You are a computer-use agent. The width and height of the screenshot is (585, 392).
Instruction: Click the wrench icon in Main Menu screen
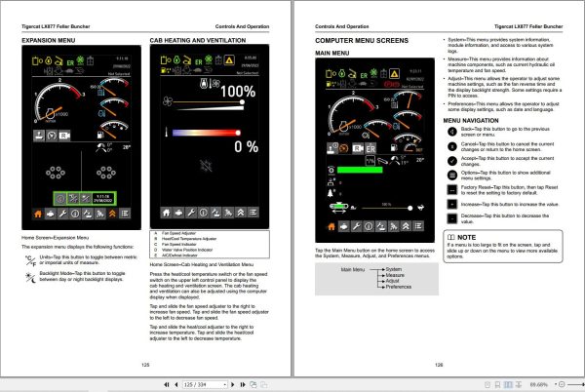pyautogui.click(x=356, y=226)
